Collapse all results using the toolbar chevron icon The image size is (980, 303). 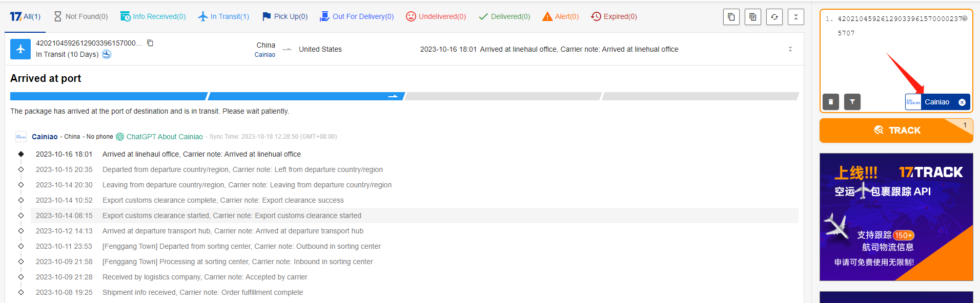coord(796,17)
